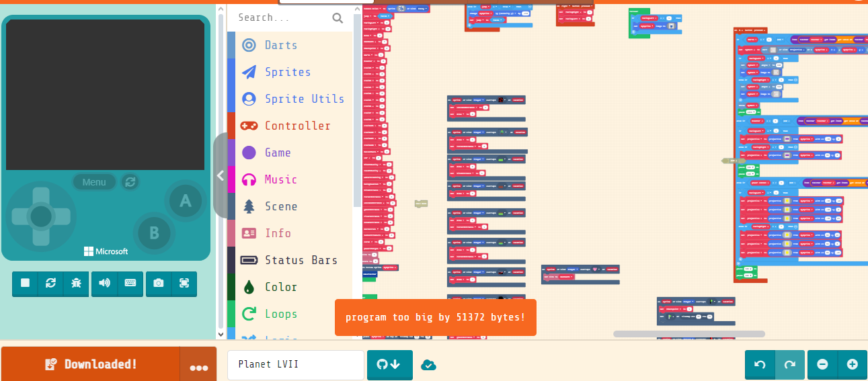This screenshot has width=868, height=381.
Task: Zoom out of the workspace
Action: click(822, 364)
